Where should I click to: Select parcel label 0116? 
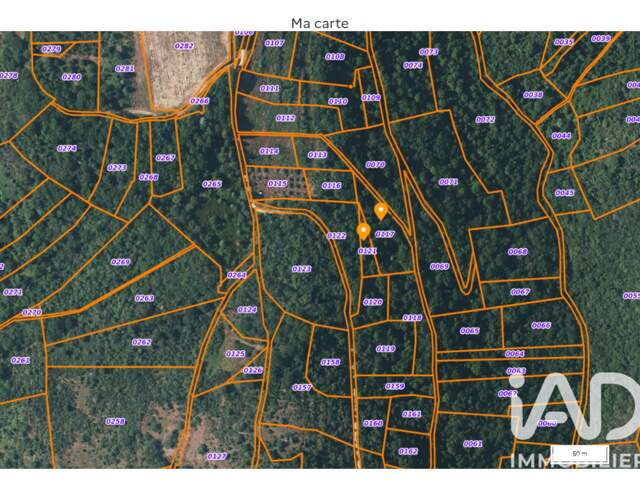(331, 186)
